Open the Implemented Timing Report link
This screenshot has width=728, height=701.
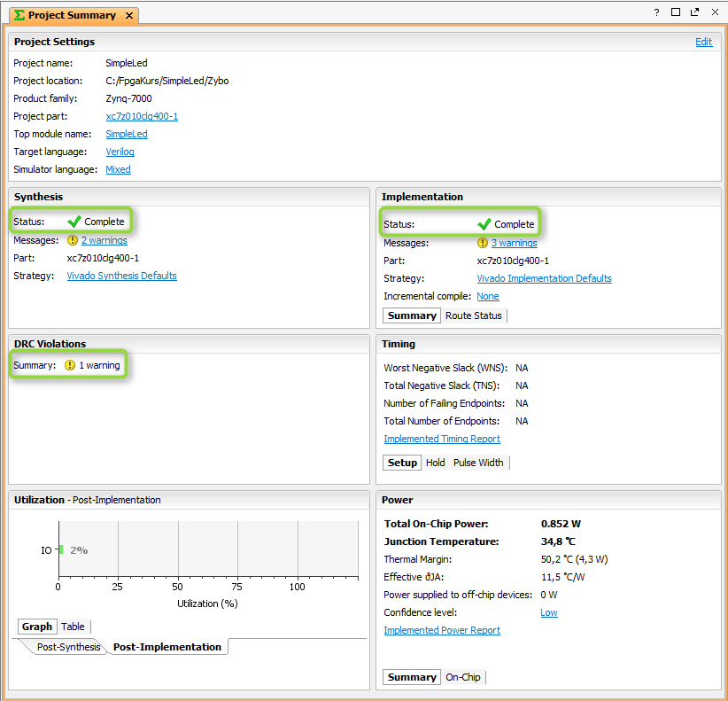click(x=441, y=439)
